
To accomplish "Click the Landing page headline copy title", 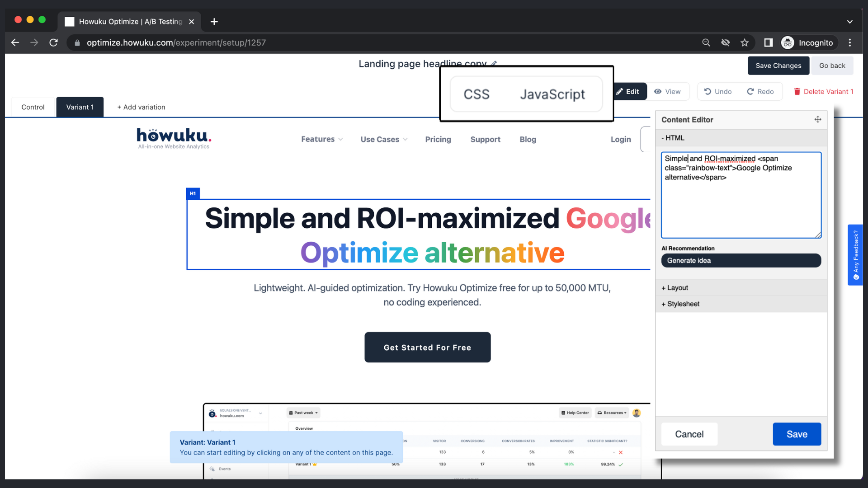I will pos(423,64).
